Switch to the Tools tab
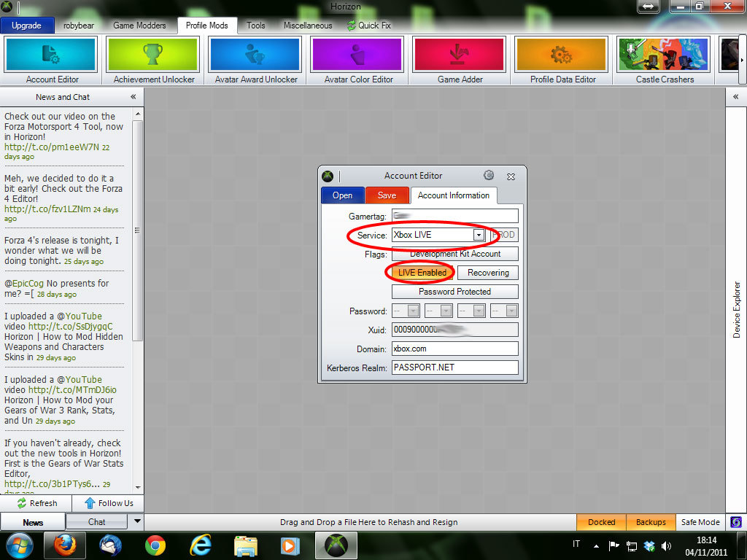The image size is (747, 560). click(x=256, y=26)
